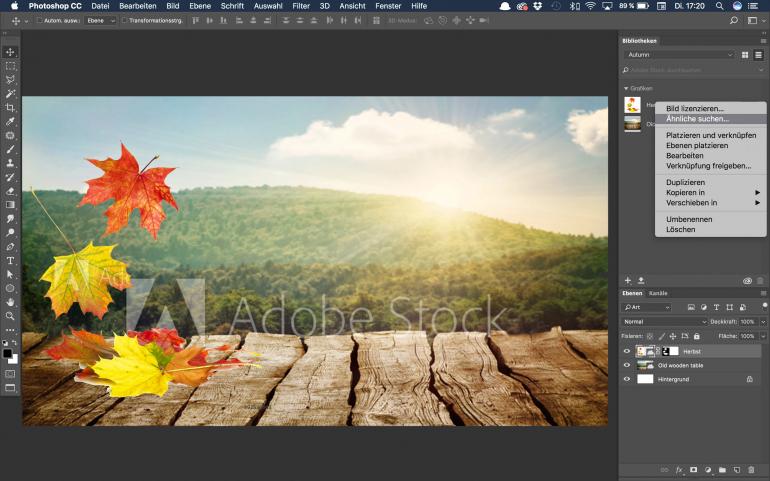Select the Gradient tool
Image resolution: width=770 pixels, height=481 pixels.
10,205
